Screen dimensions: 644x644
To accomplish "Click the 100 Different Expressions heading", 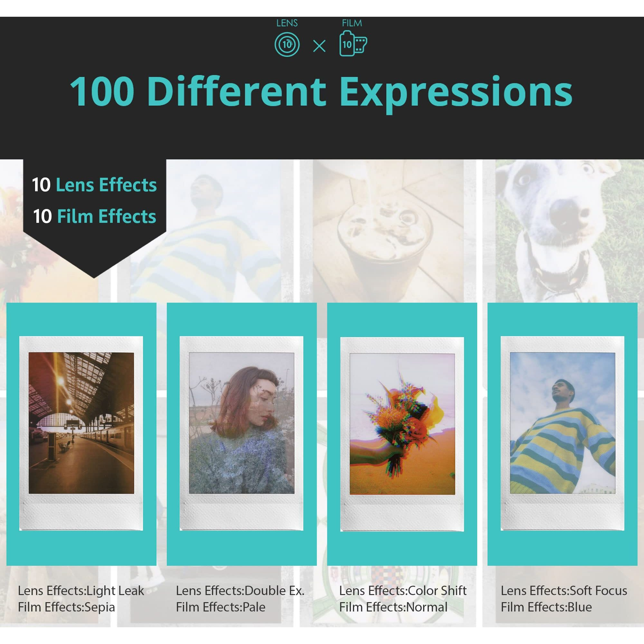I will point(321,91).
